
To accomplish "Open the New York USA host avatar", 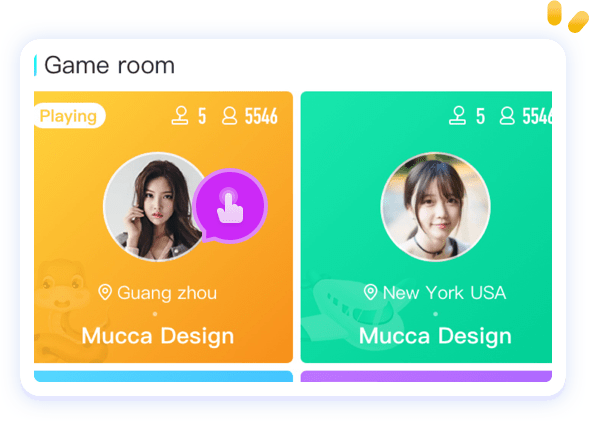I will click(x=435, y=207).
